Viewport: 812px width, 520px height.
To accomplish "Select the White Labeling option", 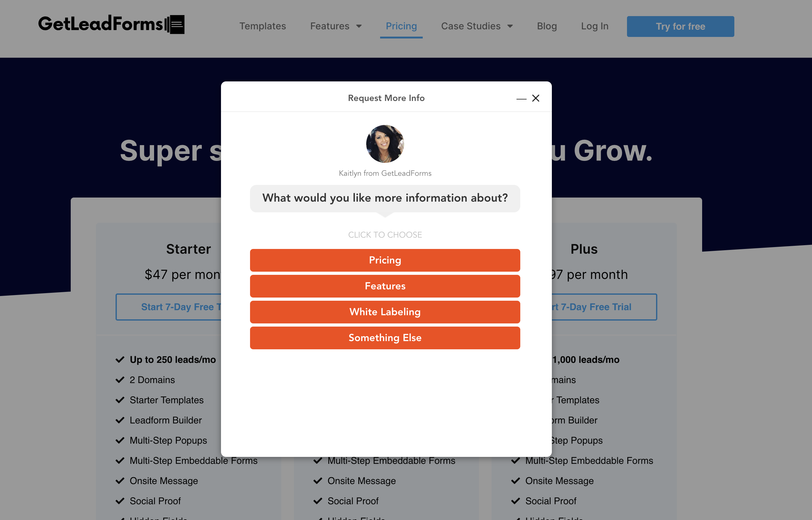I will coord(385,312).
